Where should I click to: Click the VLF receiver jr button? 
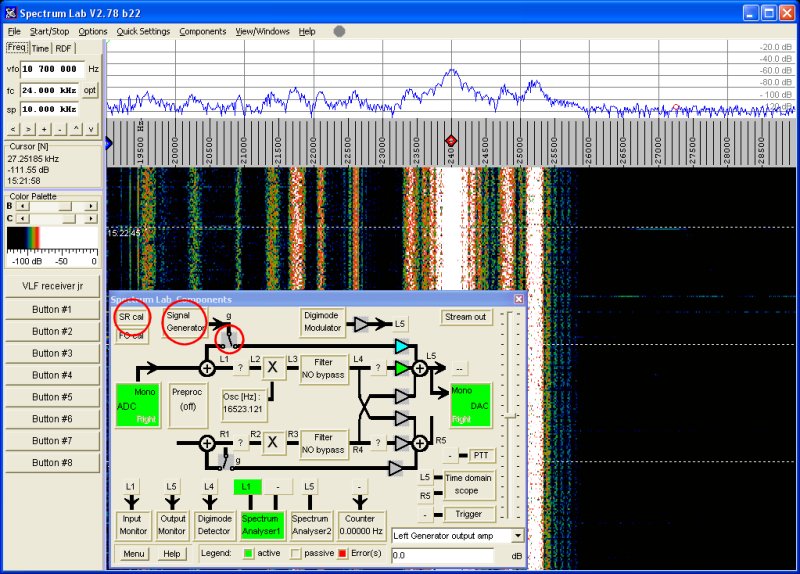click(53, 286)
